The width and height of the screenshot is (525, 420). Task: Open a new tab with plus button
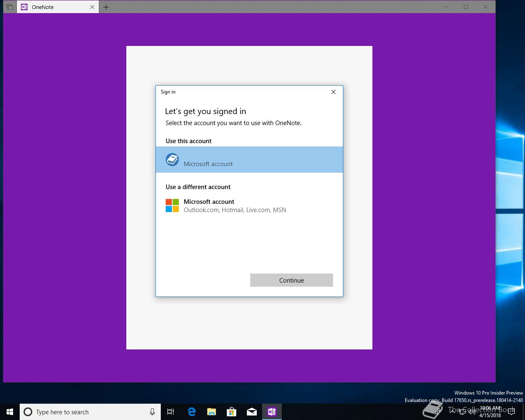click(x=106, y=7)
